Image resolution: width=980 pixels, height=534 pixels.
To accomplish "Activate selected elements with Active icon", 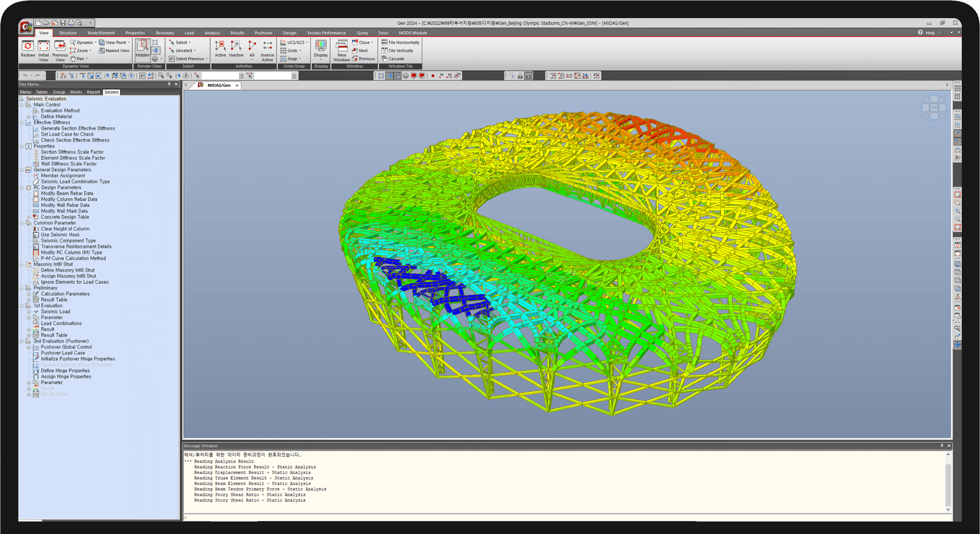I will 220,47.
